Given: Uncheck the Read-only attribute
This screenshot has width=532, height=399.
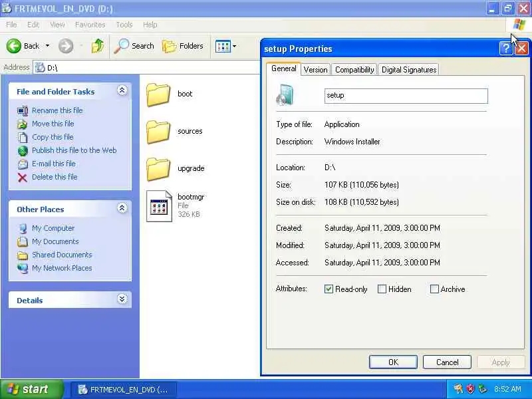Looking at the screenshot, I should pos(329,289).
